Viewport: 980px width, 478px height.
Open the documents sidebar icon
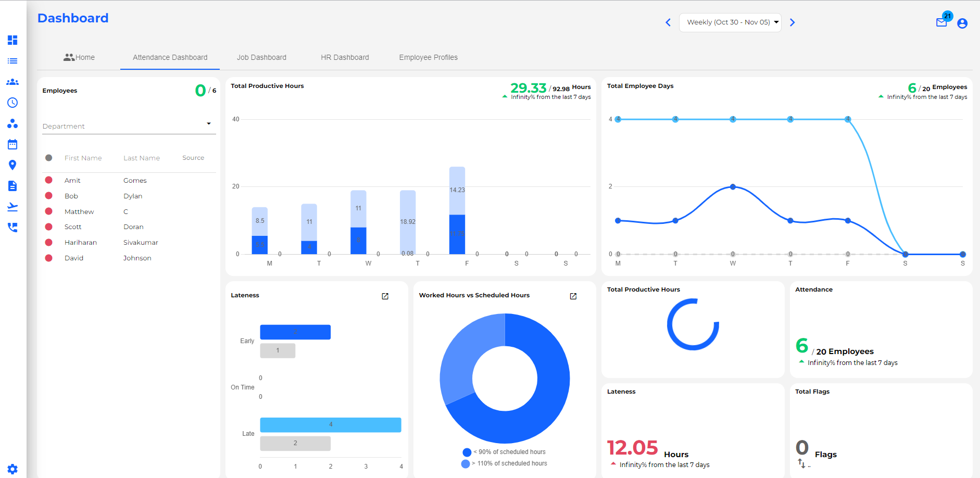(12, 186)
